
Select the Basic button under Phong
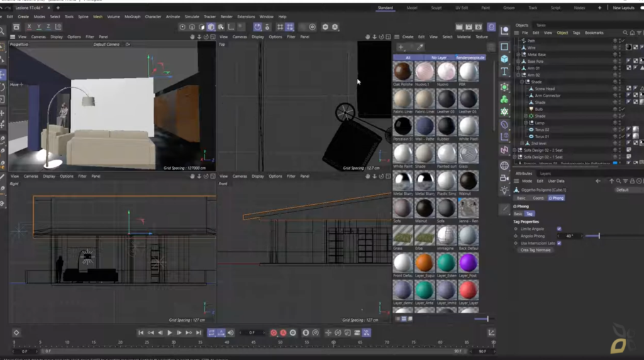pyautogui.click(x=518, y=214)
